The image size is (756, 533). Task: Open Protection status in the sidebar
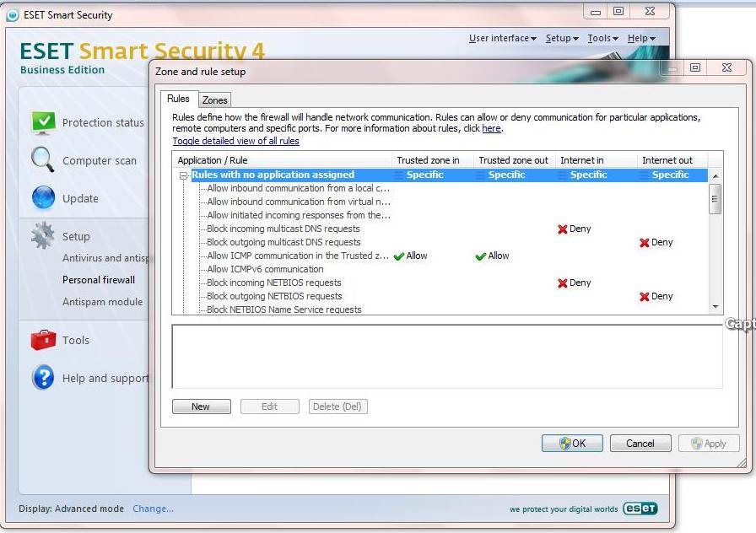tap(103, 122)
